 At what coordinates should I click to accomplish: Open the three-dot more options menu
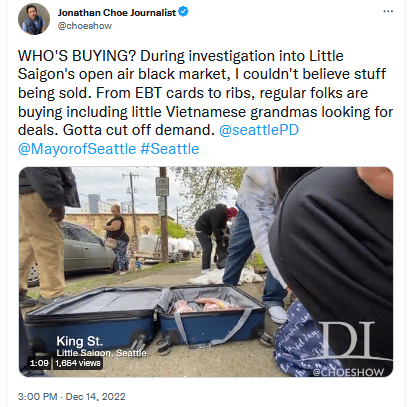click(x=388, y=12)
